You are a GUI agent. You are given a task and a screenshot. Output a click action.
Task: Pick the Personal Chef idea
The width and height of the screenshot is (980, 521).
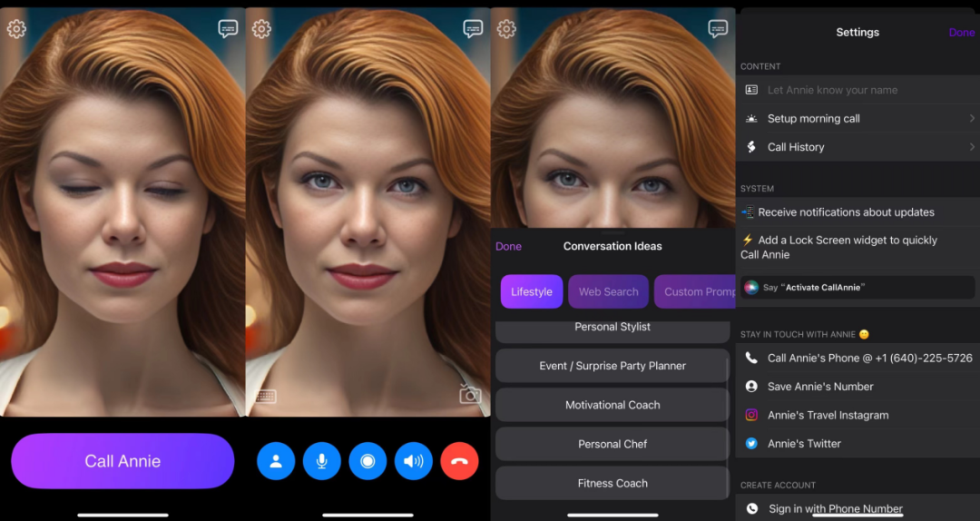(x=612, y=444)
